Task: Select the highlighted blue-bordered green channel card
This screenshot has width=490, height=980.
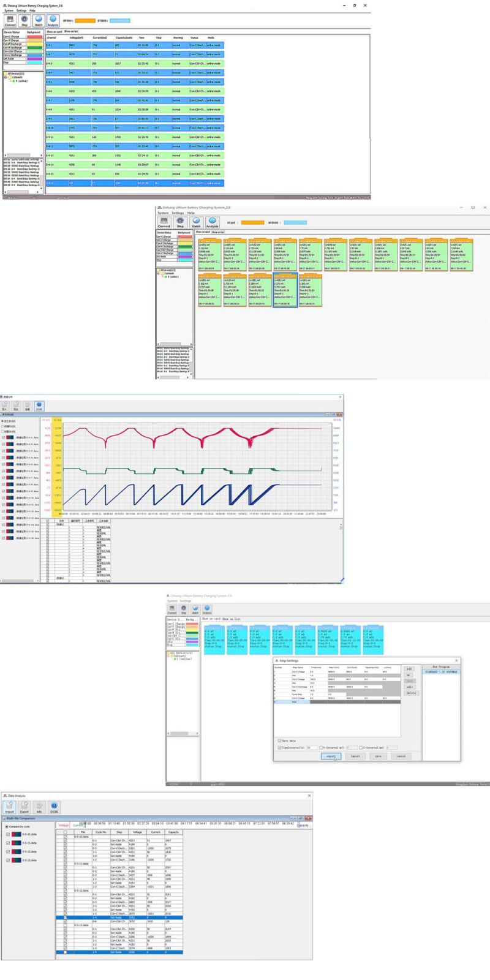Action: click(285, 290)
